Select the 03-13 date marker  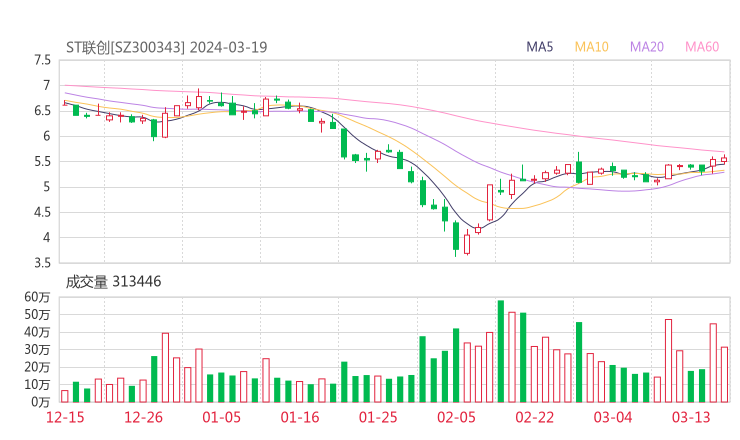coord(690,417)
